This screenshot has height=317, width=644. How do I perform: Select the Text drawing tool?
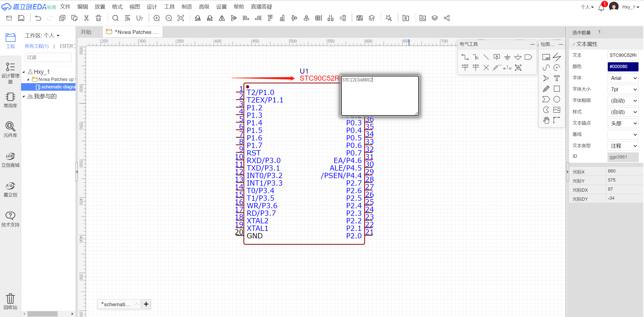pyautogui.click(x=557, y=78)
